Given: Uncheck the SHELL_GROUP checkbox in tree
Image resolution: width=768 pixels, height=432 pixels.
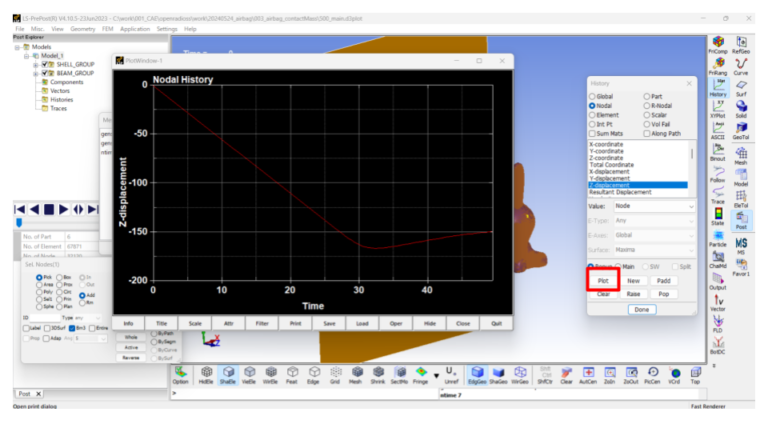Looking at the screenshot, I should click(x=46, y=64).
